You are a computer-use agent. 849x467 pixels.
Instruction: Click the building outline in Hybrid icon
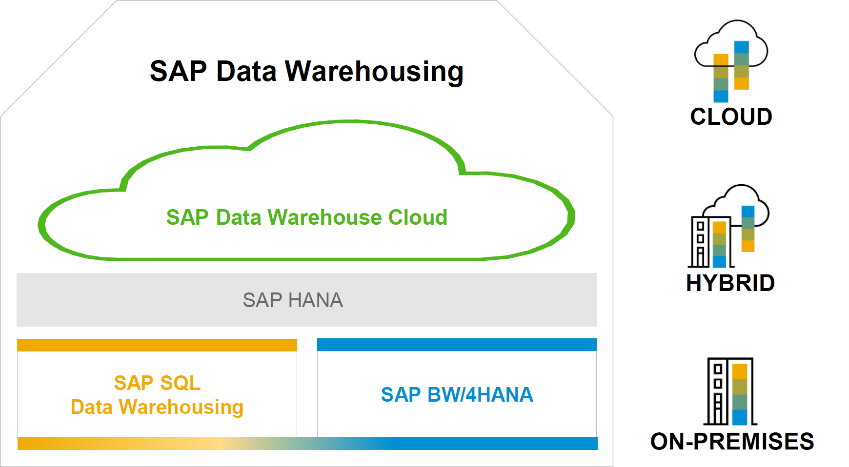click(709, 241)
